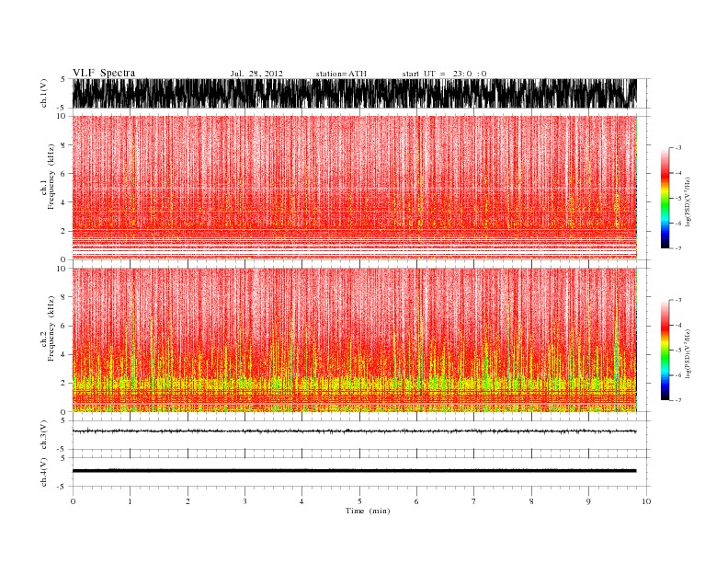Click the "ch.1(V)" axis label

[x=44, y=93]
